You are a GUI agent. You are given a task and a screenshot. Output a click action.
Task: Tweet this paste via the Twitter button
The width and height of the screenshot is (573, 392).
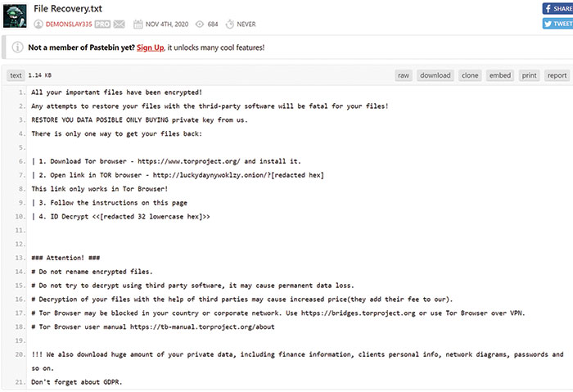[x=557, y=24]
